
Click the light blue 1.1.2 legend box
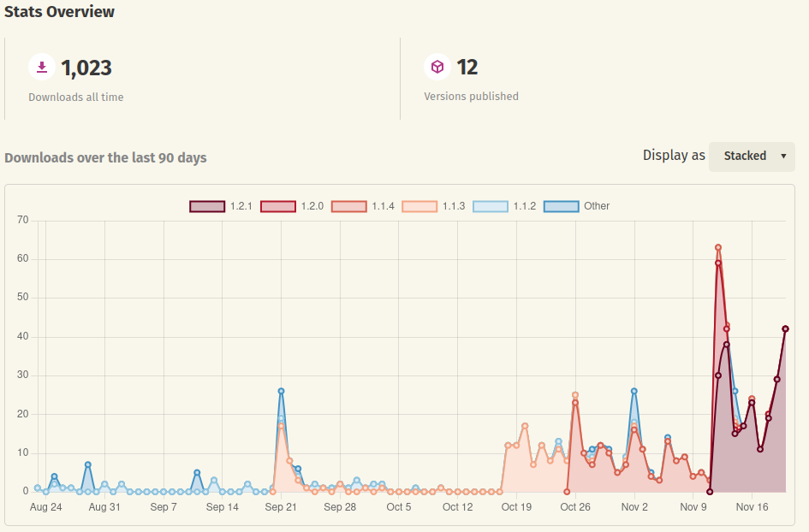(491, 206)
